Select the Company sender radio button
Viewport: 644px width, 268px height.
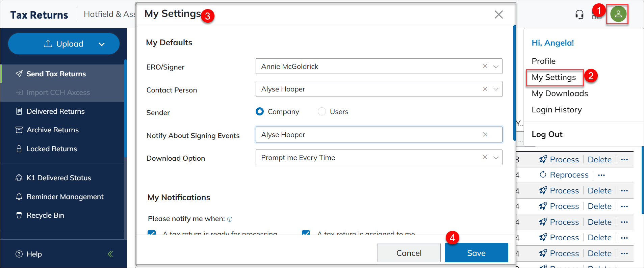[260, 111]
